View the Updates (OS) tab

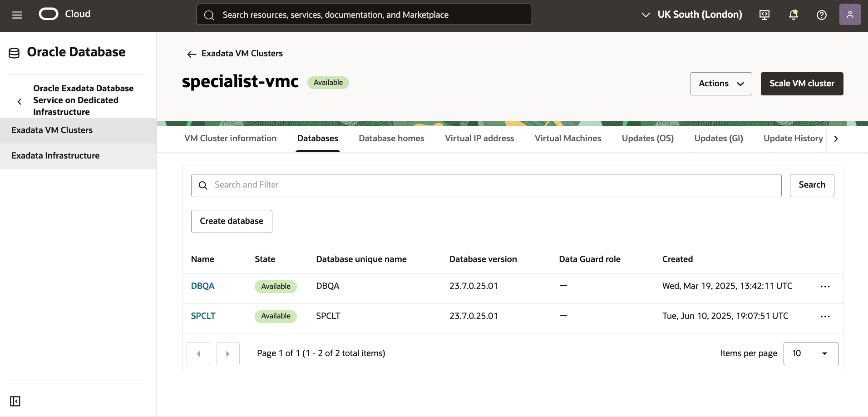pos(648,139)
